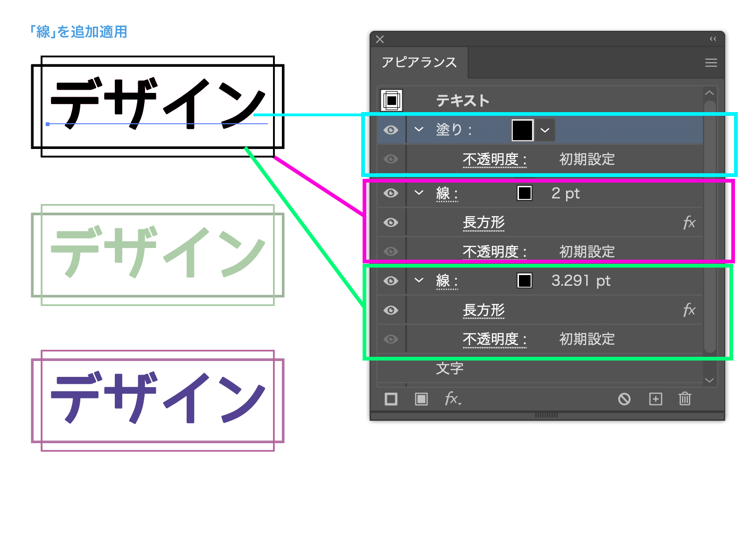The image size is (756, 538).
Task: Open 不透明度 under the 3.291 pt stroke
Action: point(495,339)
